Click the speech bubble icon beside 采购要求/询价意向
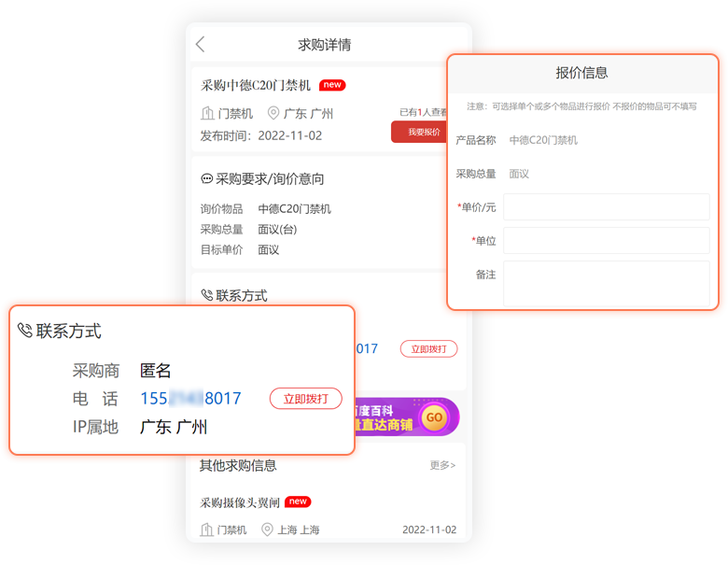The width and height of the screenshot is (728, 565). pyautogui.click(x=206, y=178)
